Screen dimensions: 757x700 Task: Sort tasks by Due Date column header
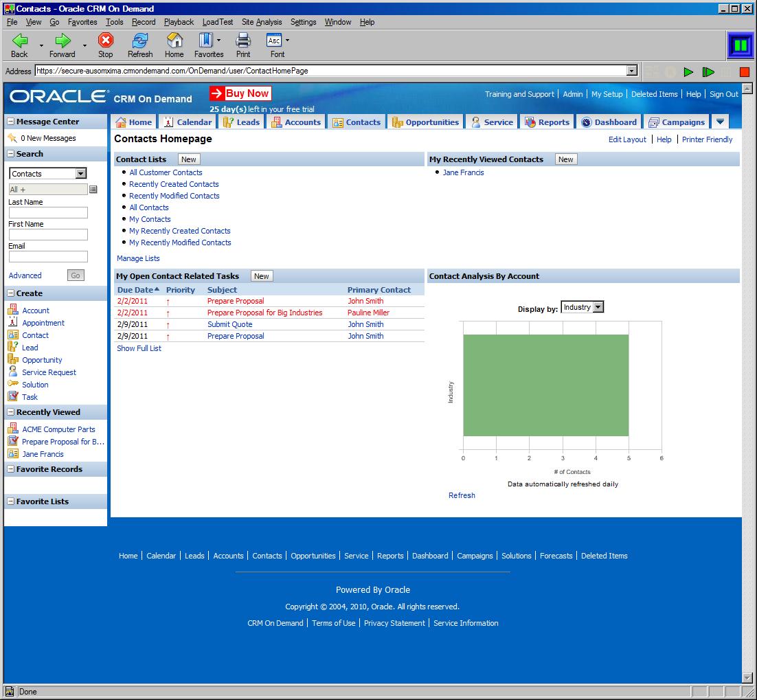pyautogui.click(x=135, y=290)
